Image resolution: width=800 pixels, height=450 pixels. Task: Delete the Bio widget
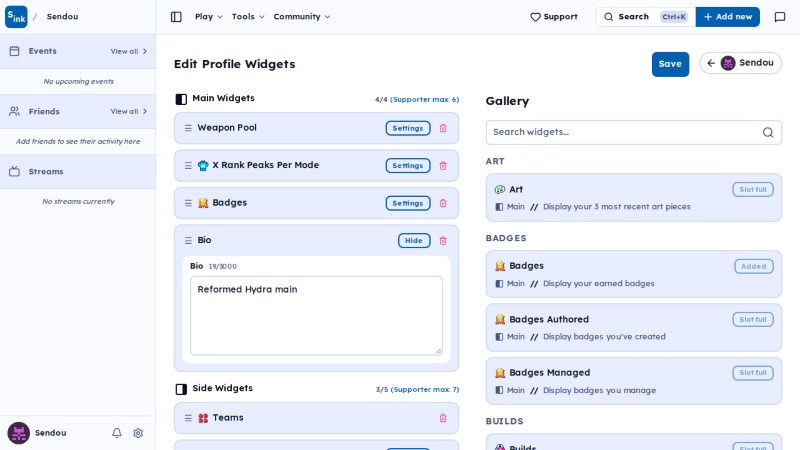443,240
